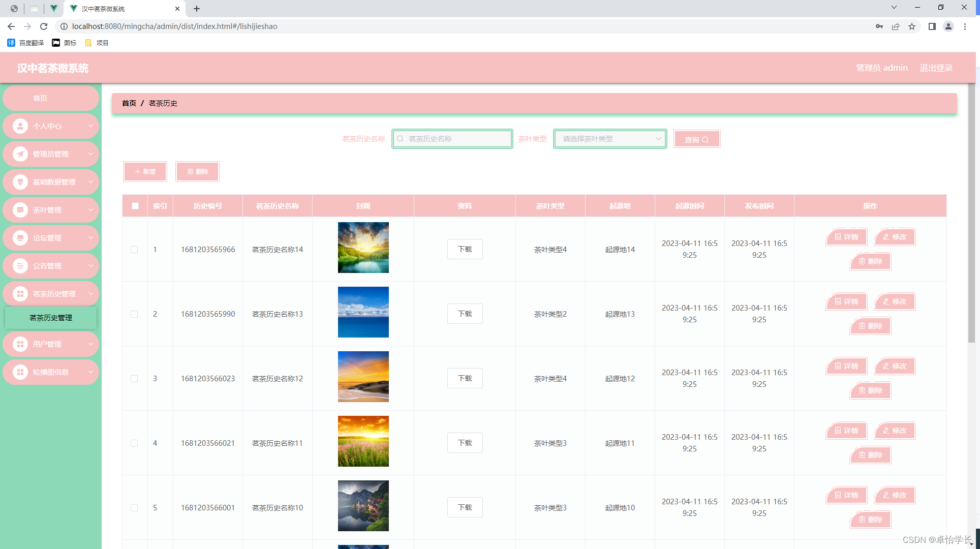Click the 个人中心 sidebar user icon
Image resolution: width=980 pixels, height=549 pixels.
point(20,126)
